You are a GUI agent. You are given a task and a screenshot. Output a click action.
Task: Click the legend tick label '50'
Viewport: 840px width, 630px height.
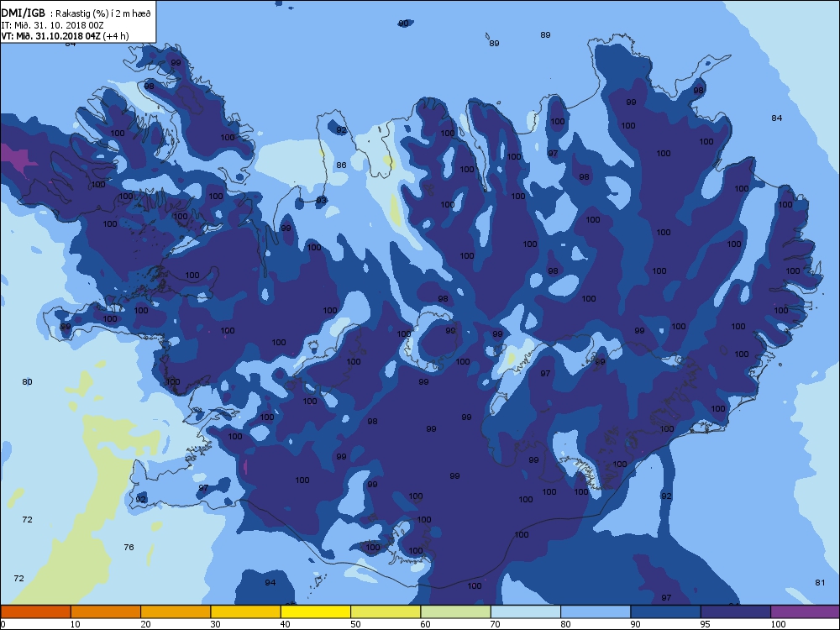click(x=355, y=624)
